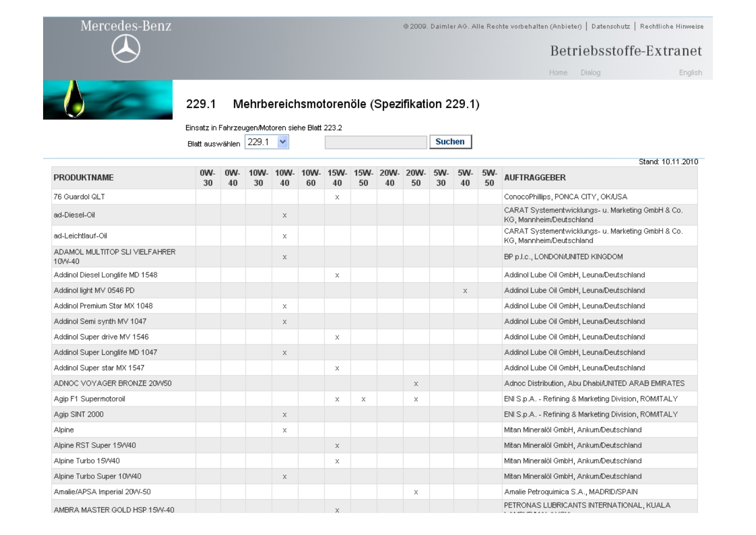Click the oil drop banner image
Image resolution: width=756 pixels, height=535 pixels.
[108, 100]
